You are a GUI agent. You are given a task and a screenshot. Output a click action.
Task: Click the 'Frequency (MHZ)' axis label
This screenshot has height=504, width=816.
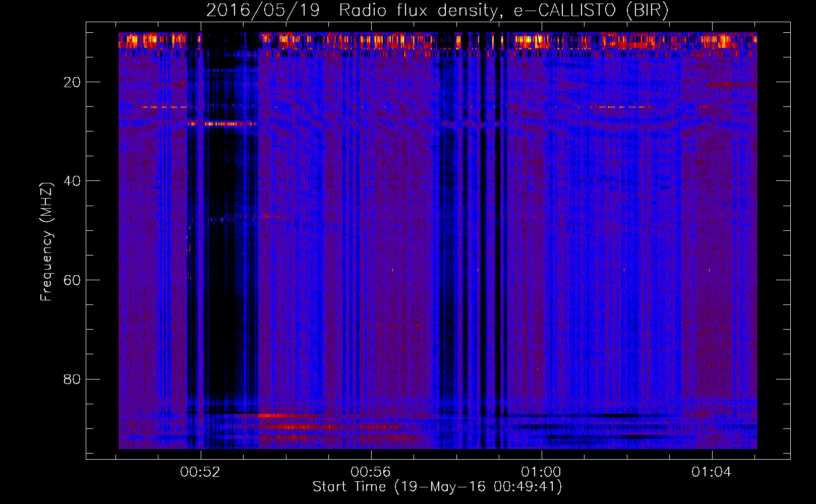46,242
